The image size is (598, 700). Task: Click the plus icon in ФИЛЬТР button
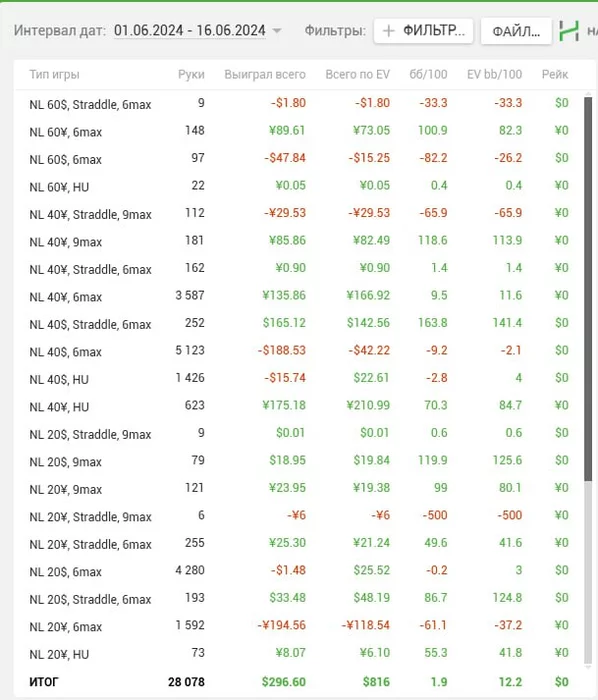389,31
